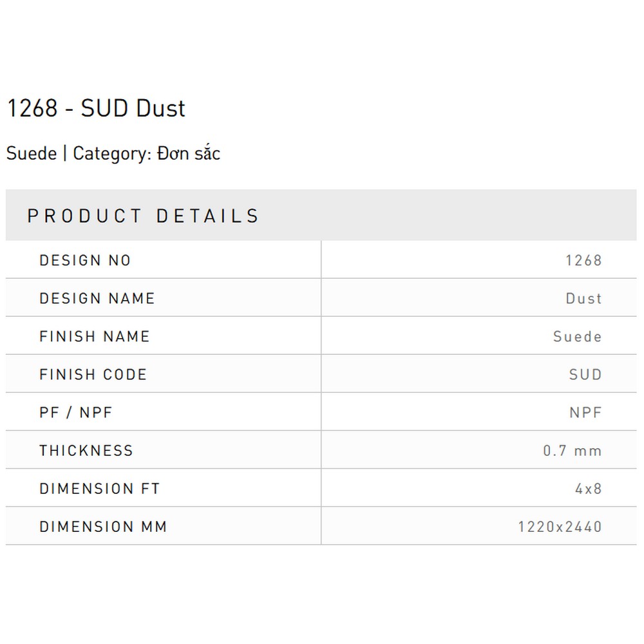
Task: Click the Suede value in table
Action: [x=578, y=336]
